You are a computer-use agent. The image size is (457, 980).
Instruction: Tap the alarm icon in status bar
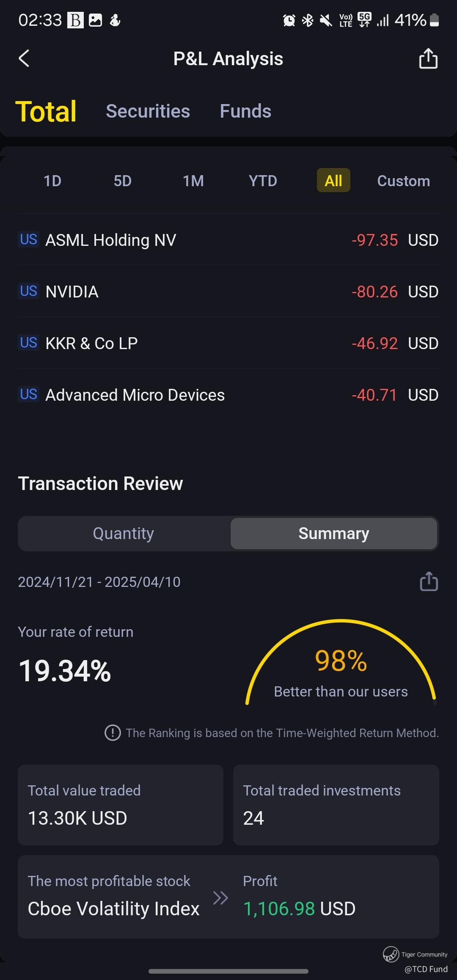tap(289, 20)
